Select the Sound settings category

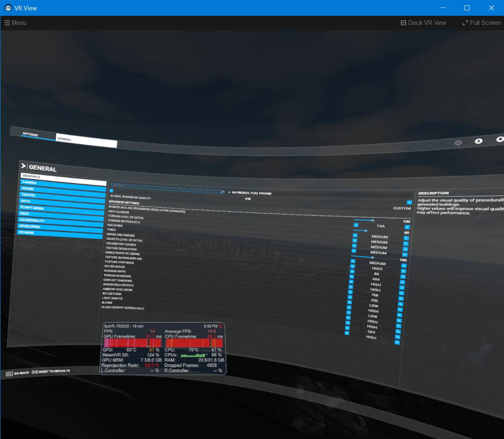tap(63, 189)
